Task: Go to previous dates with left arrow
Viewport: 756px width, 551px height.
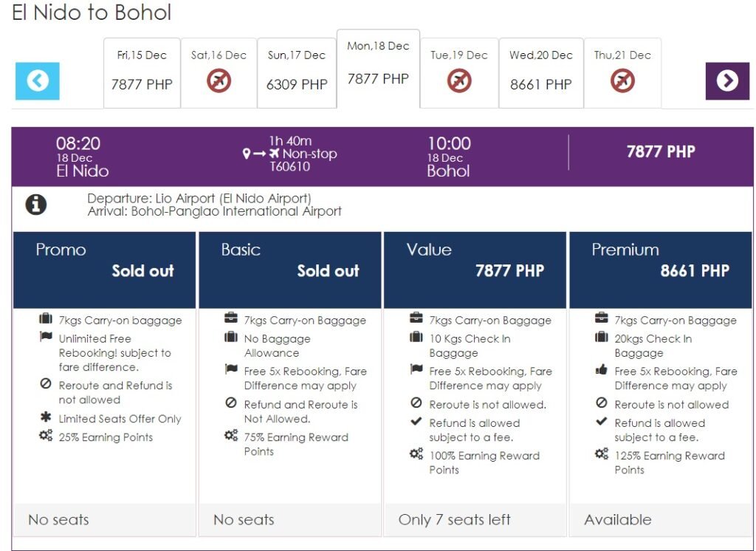Action: (x=37, y=81)
